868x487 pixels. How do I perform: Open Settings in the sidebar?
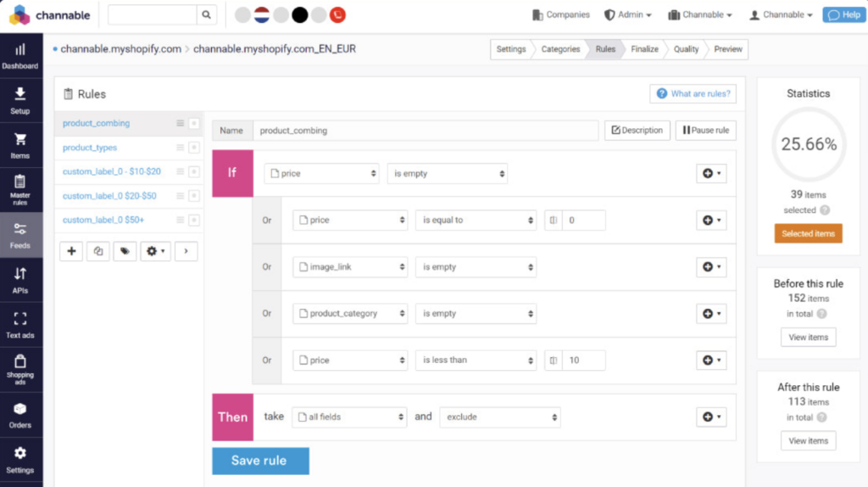pos(20,460)
